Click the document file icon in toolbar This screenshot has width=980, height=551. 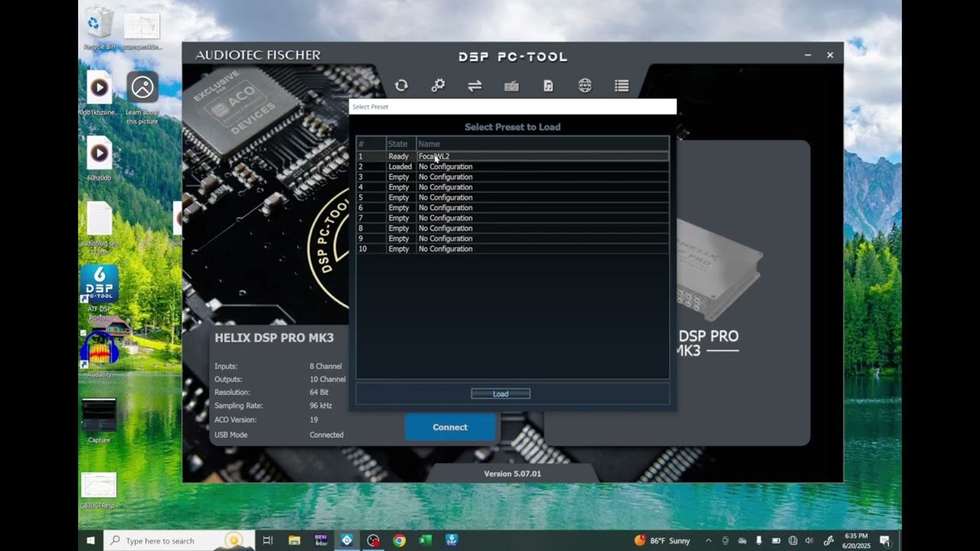tap(548, 86)
